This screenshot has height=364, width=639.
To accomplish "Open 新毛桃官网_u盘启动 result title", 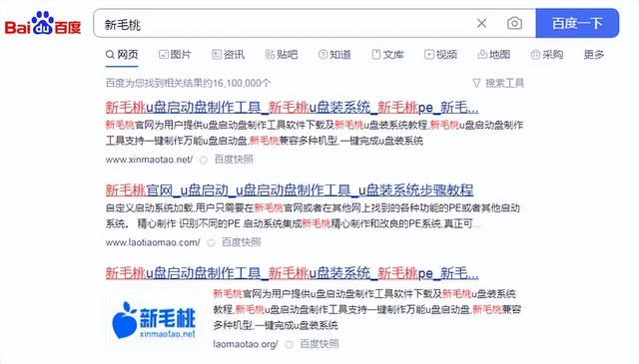I will pyautogui.click(x=290, y=190).
